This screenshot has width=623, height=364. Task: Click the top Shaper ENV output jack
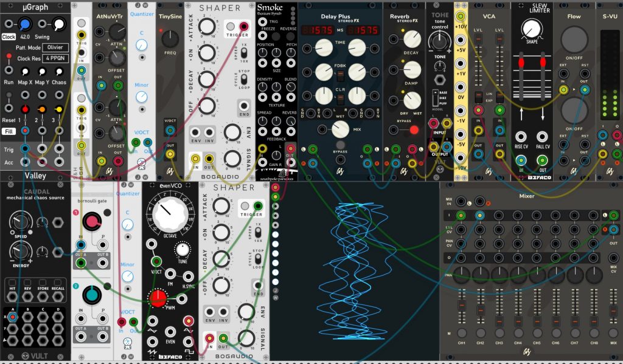click(x=195, y=132)
